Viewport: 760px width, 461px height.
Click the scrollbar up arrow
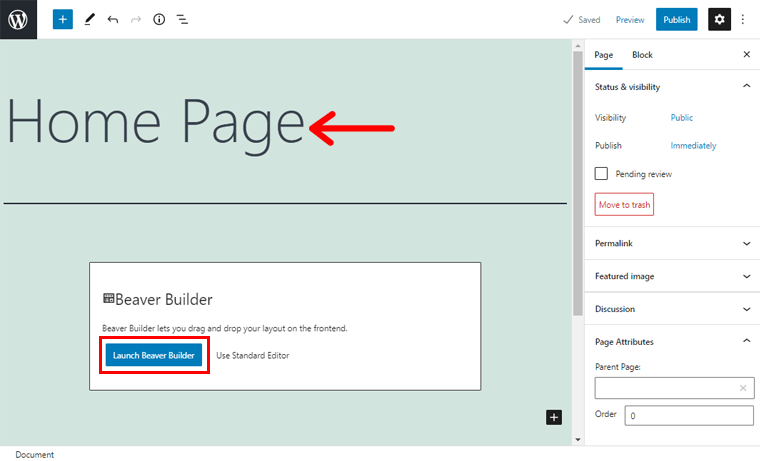tap(577, 46)
